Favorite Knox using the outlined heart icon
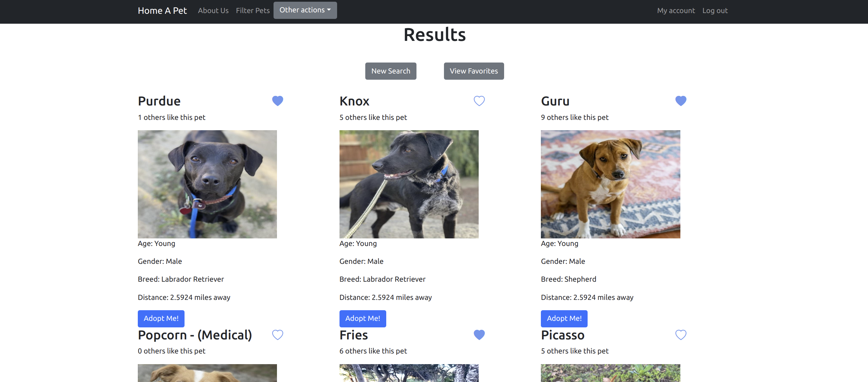868x382 pixels. pos(479,101)
